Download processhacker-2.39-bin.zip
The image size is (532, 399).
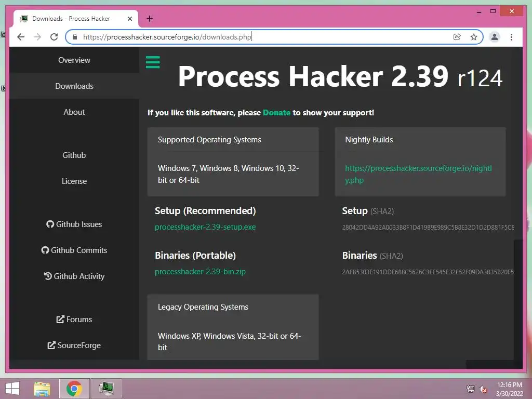point(200,272)
